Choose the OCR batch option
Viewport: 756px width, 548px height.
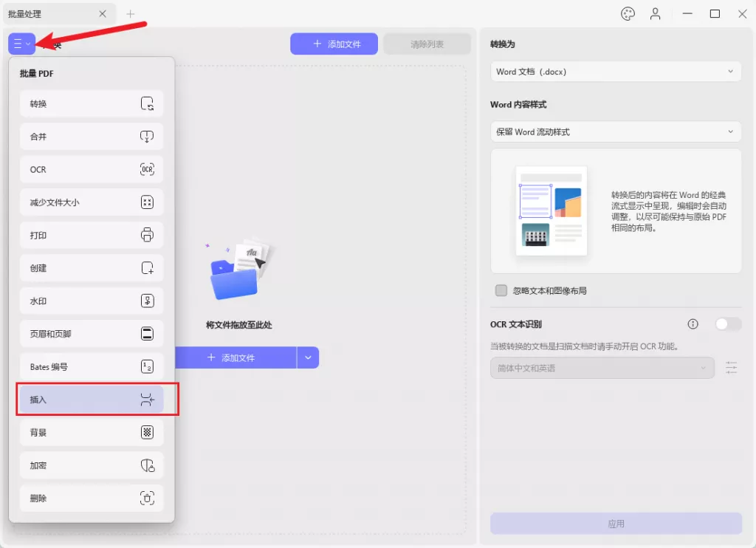tap(92, 169)
